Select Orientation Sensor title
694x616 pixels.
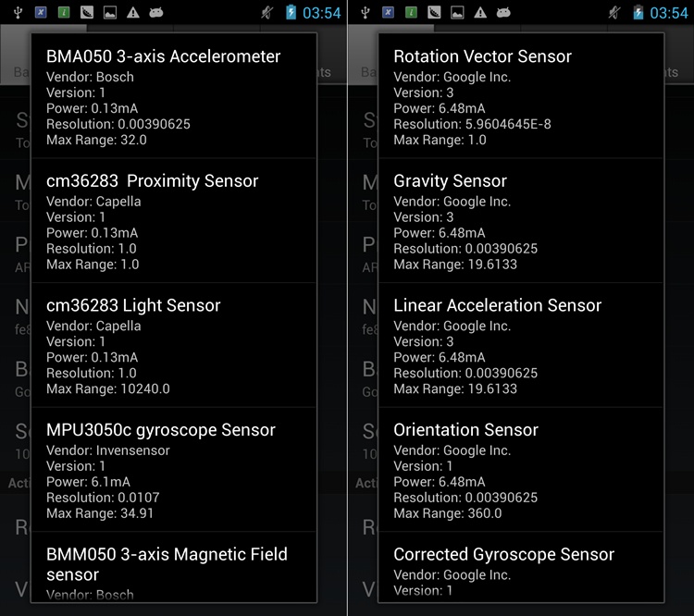coord(465,430)
